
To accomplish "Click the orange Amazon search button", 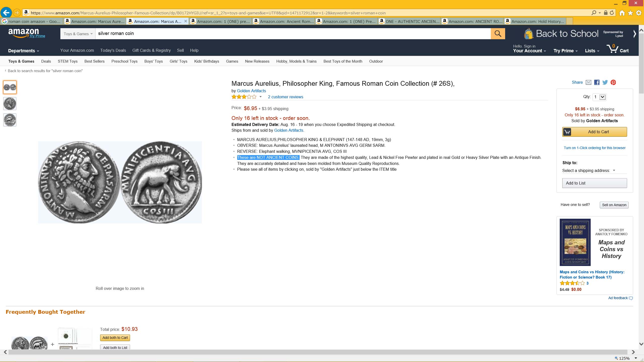I will 498,33.
